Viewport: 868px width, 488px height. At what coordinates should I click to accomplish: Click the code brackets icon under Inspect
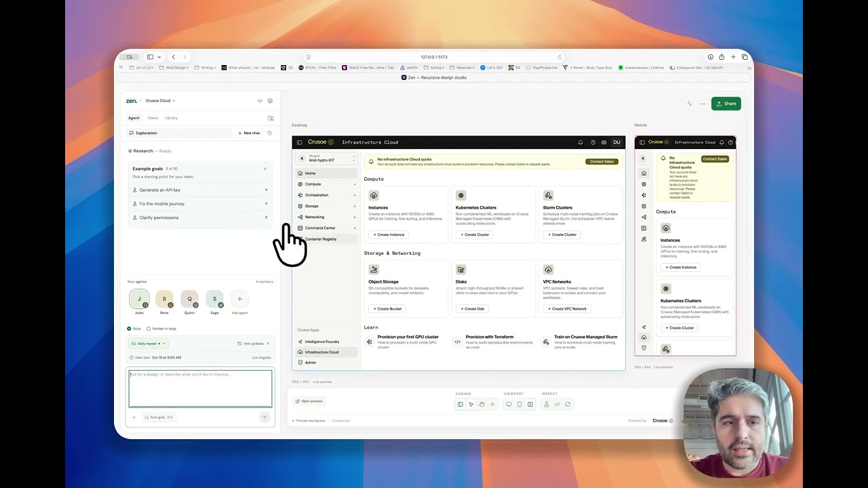[557, 404]
